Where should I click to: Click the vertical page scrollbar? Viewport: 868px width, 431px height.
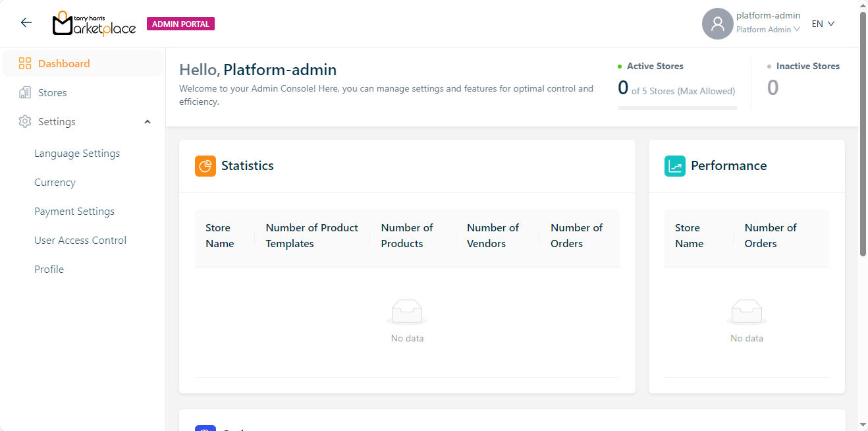coord(863,132)
